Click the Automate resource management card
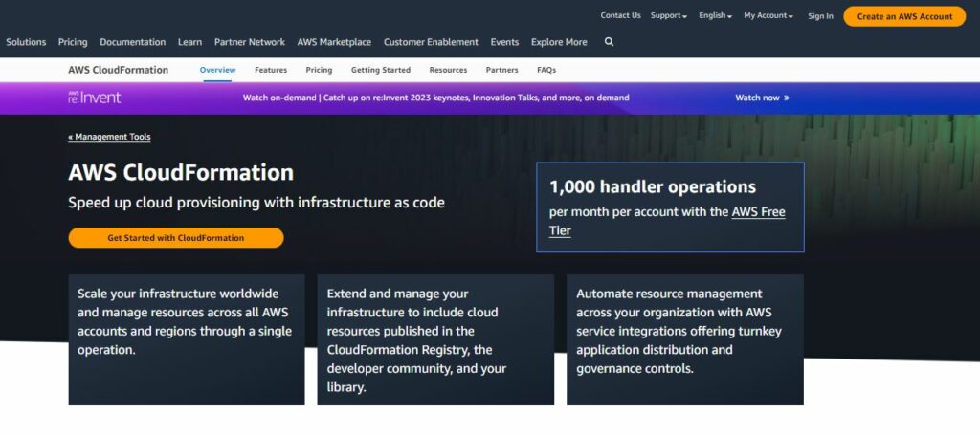This screenshot has width=980, height=435. click(685, 339)
